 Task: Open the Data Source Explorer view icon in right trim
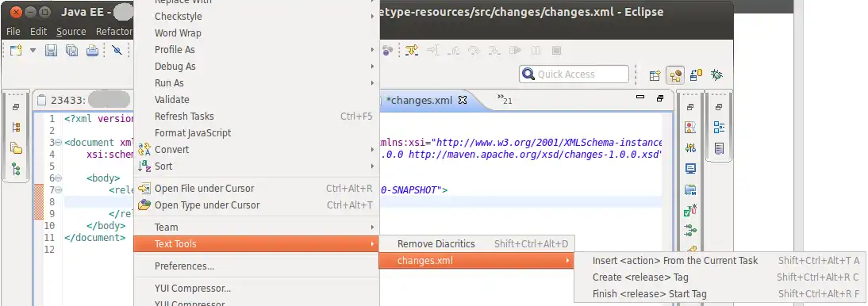690,189
